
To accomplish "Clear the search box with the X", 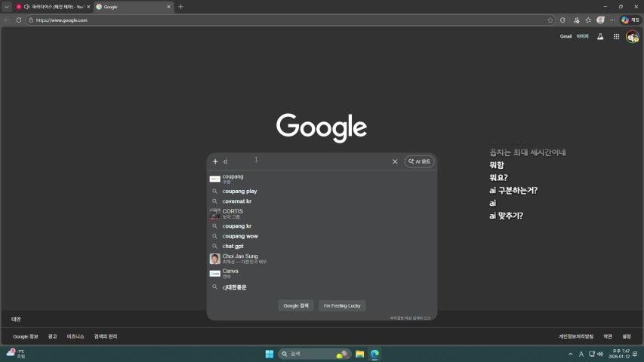I will (x=395, y=161).
